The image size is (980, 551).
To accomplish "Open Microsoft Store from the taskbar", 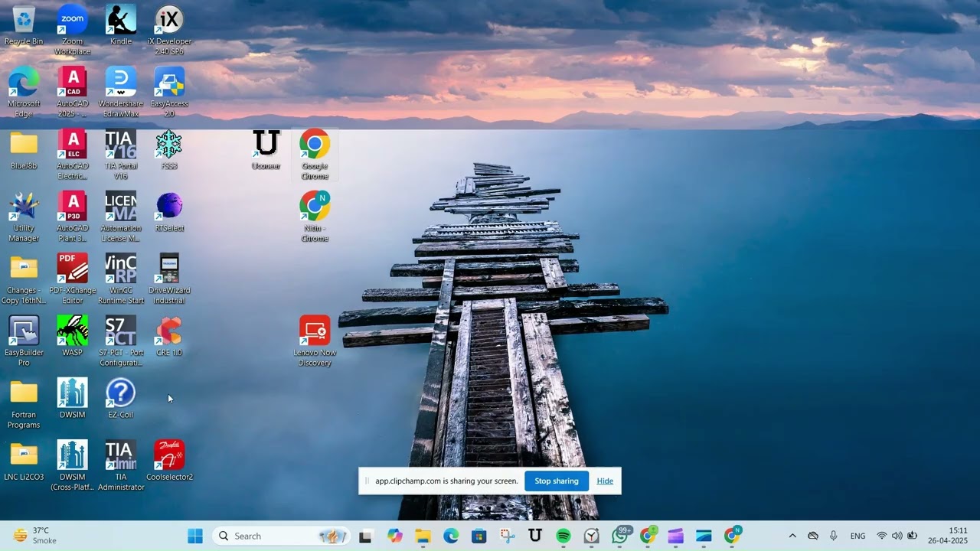I will pyautogui.click(x=479, y=536).
